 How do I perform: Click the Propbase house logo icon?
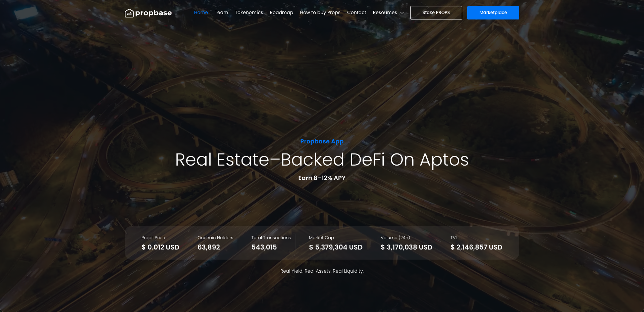pos(129,13)
